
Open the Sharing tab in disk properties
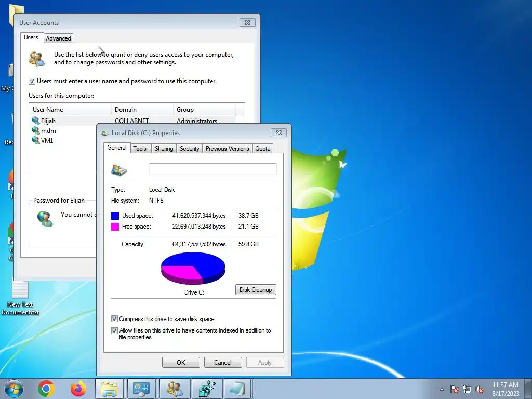(x=164, y=148)
